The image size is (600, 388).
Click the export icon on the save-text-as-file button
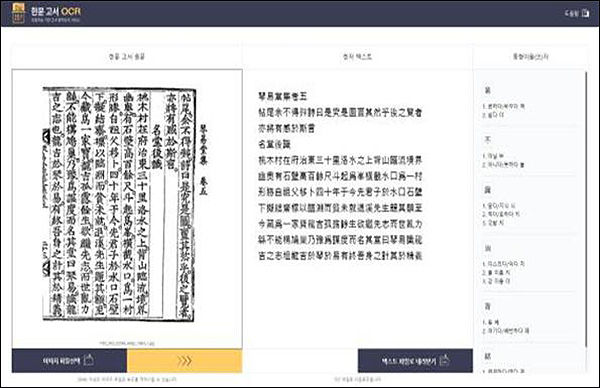(445, 360)
